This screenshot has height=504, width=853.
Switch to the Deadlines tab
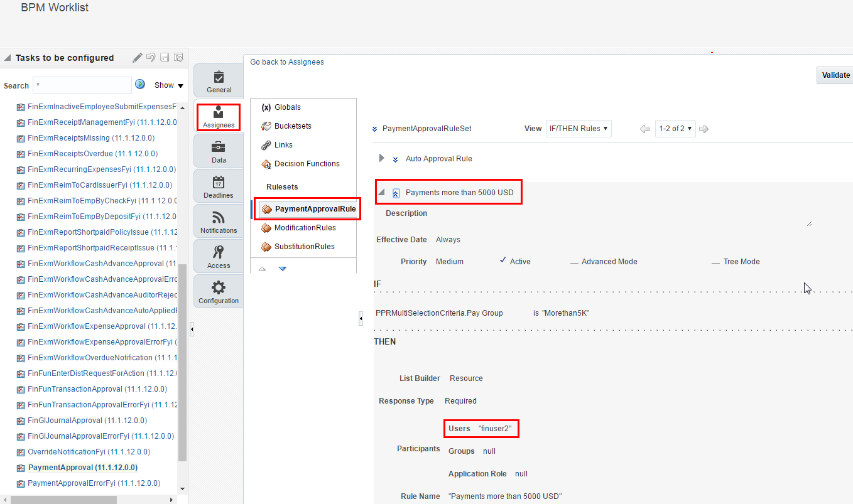pyautogui.click(x=219, y=186)
